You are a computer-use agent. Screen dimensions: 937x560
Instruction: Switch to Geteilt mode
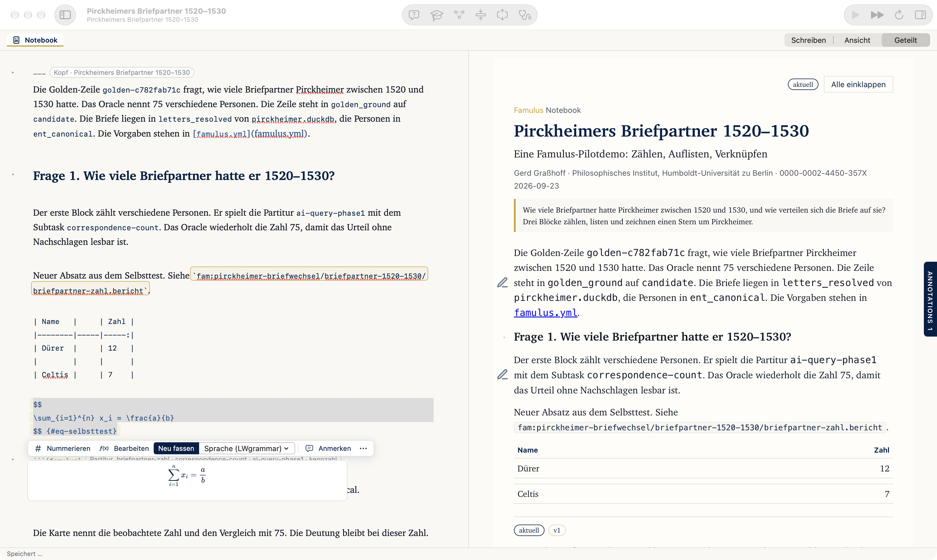(905, 40)
